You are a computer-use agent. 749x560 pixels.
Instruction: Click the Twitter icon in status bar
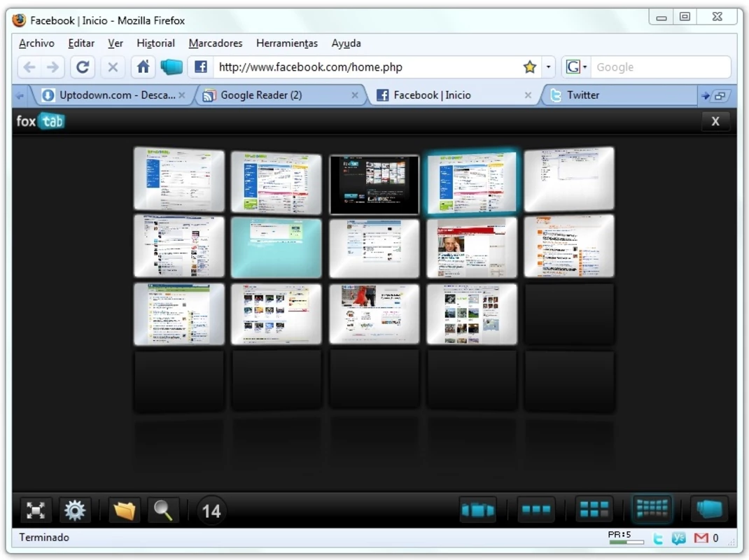658,538
